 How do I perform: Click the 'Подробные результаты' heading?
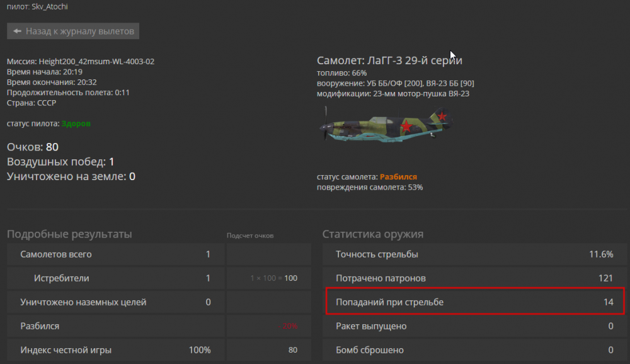coord(69,234)
